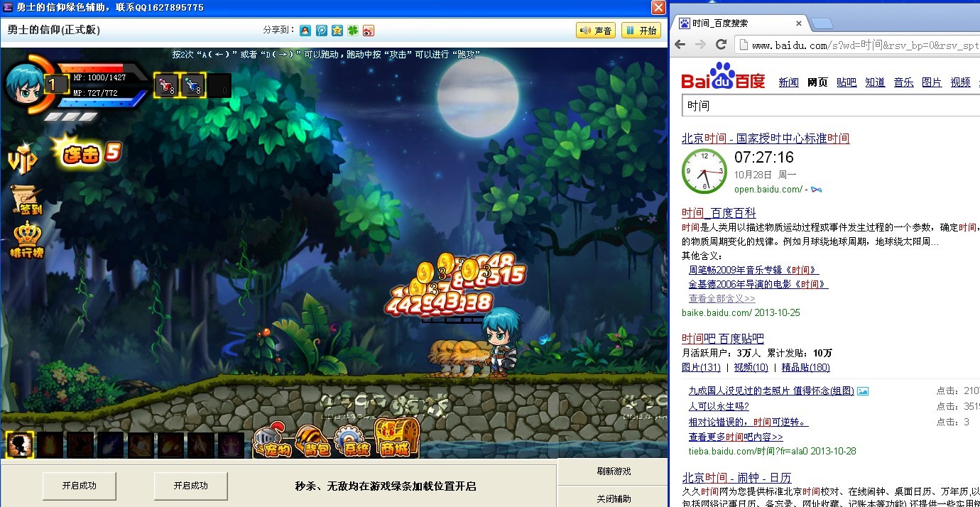This screenshot has height=507, width=980.
Task: Click the red HP 1000/1427 bar
Action: click(101, 77)
